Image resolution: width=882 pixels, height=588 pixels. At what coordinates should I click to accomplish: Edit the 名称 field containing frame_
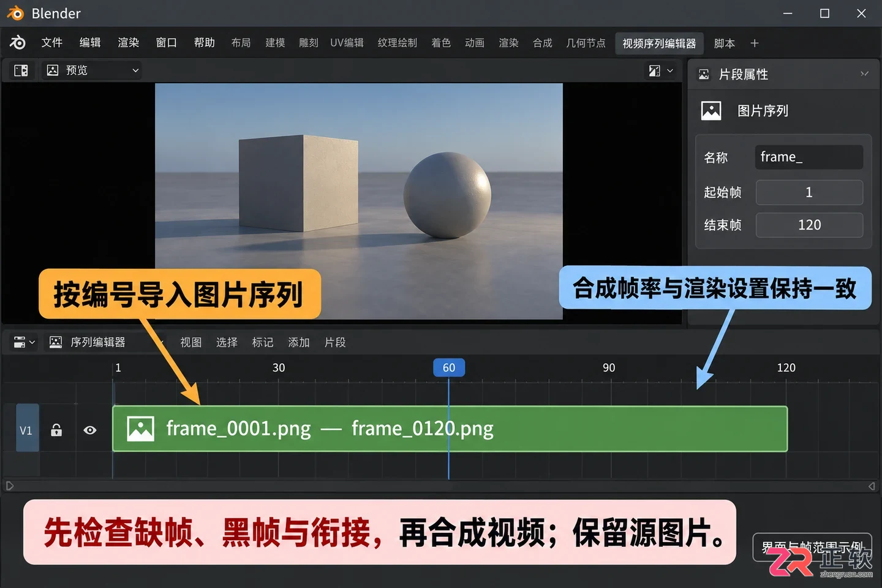pos(809,157)
